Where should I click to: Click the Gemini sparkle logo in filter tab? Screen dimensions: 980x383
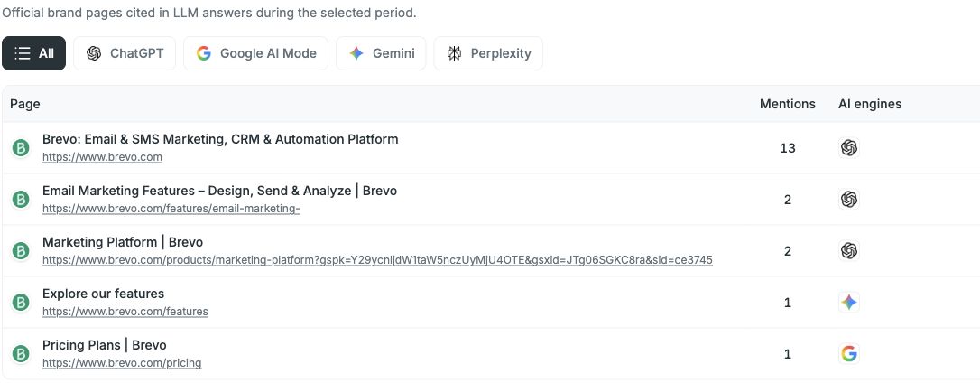(356, 53)
